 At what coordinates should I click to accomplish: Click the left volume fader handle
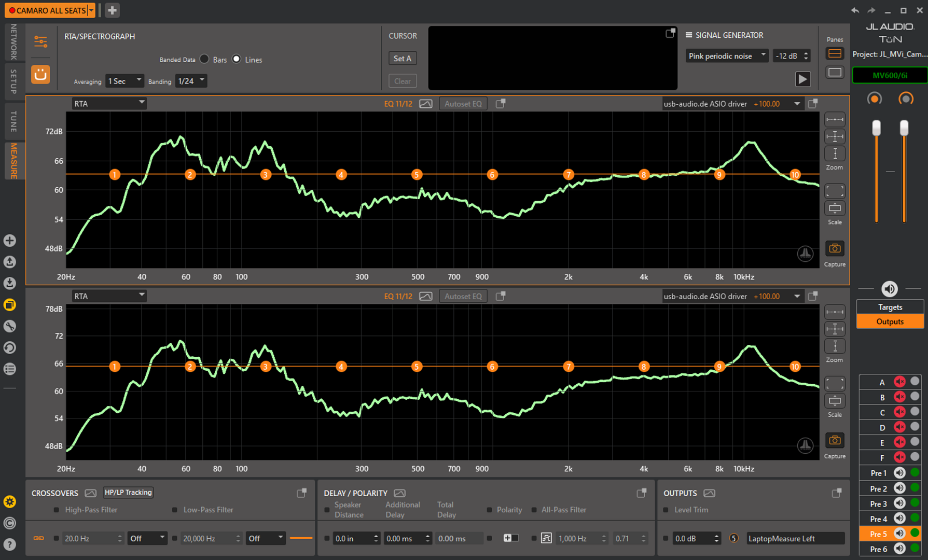876,128
